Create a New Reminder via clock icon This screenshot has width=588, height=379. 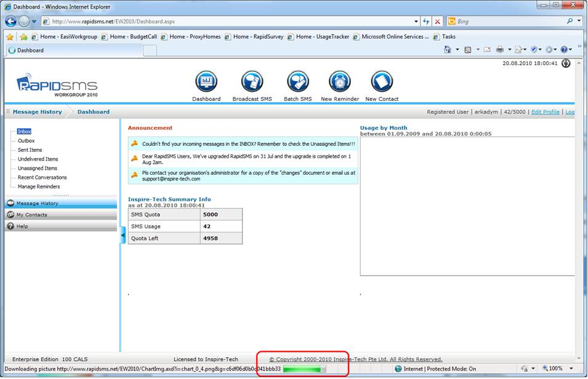coord(340,81)
